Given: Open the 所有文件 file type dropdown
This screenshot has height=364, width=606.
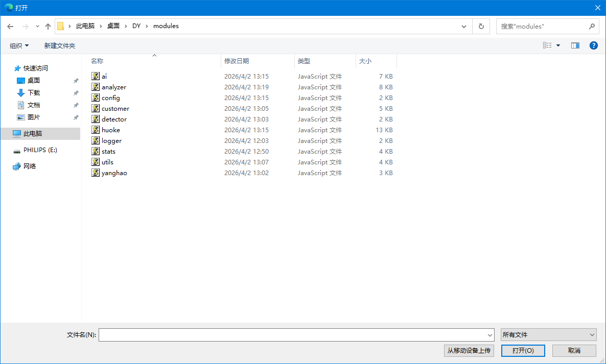Looking at the screenshot, I should pyautogui.click(x=548, y=335).
